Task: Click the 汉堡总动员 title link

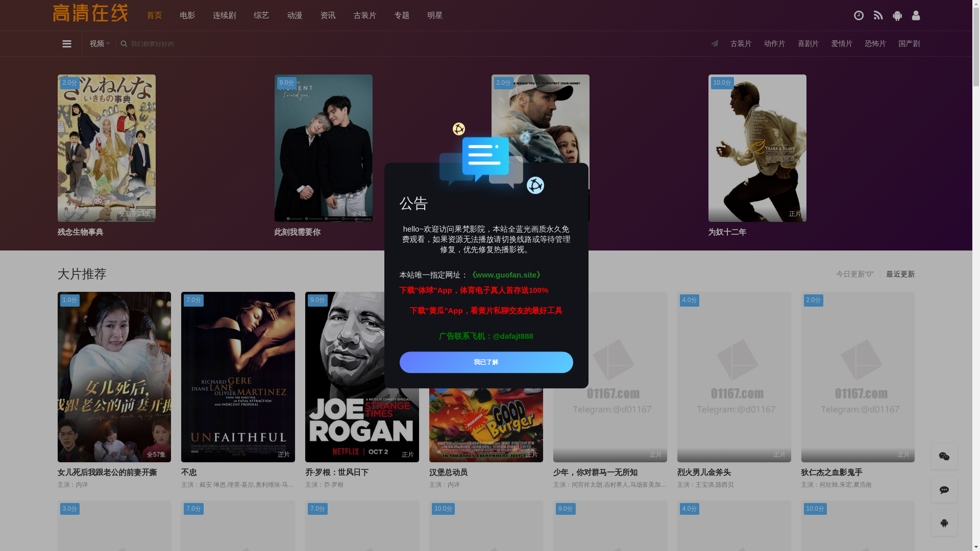Action: (x=448, y=472)
